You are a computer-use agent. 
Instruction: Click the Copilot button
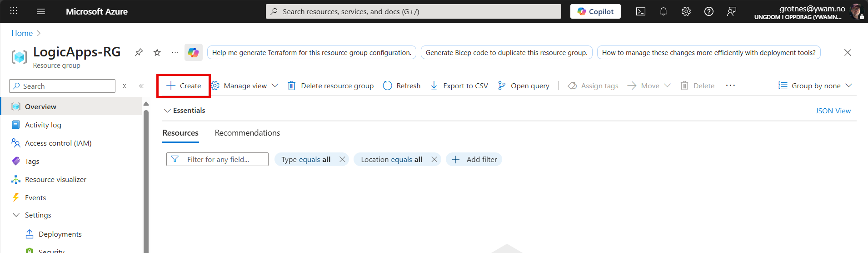coord(595,11)
